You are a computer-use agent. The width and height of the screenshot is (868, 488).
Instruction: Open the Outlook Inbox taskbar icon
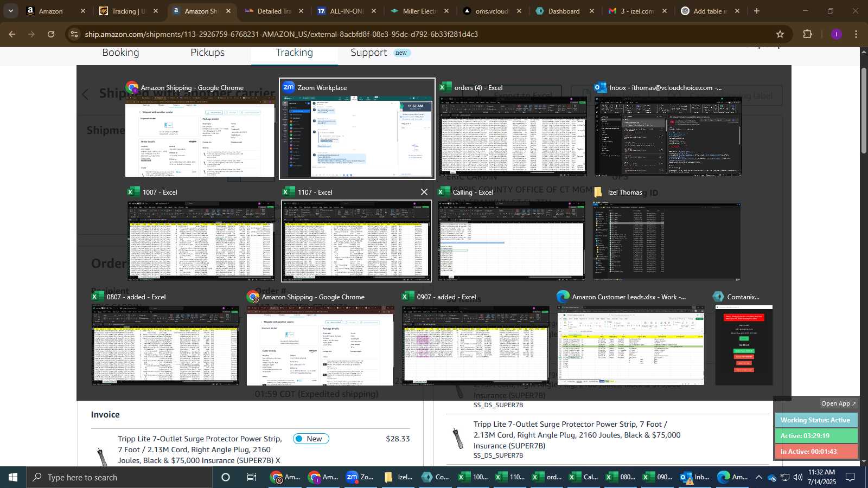[x=694, y=477]
